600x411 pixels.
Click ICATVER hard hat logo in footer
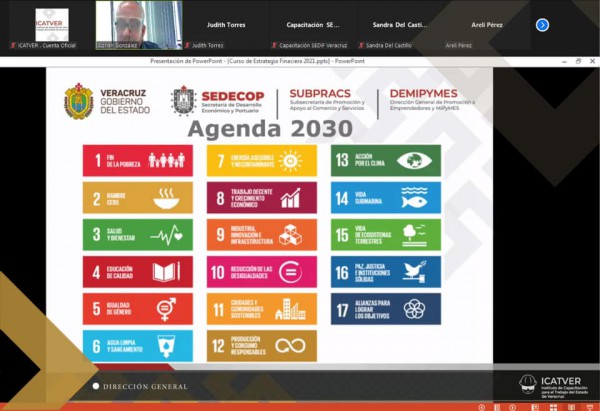(528, 384)
